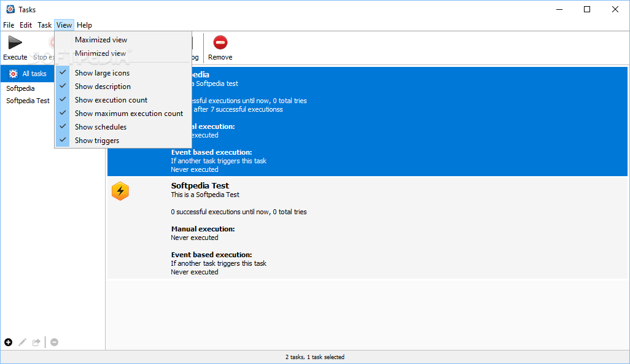Image resolution: width=630 pixels, height=364 pixels.
Task: Click 'after 7 successful executionss' text
Action: point(238,109)
